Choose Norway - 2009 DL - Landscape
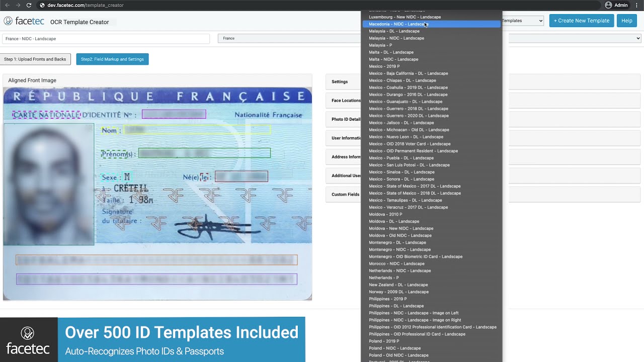The width and height of the screenshot is (644, 362). (x=432, y=292)
